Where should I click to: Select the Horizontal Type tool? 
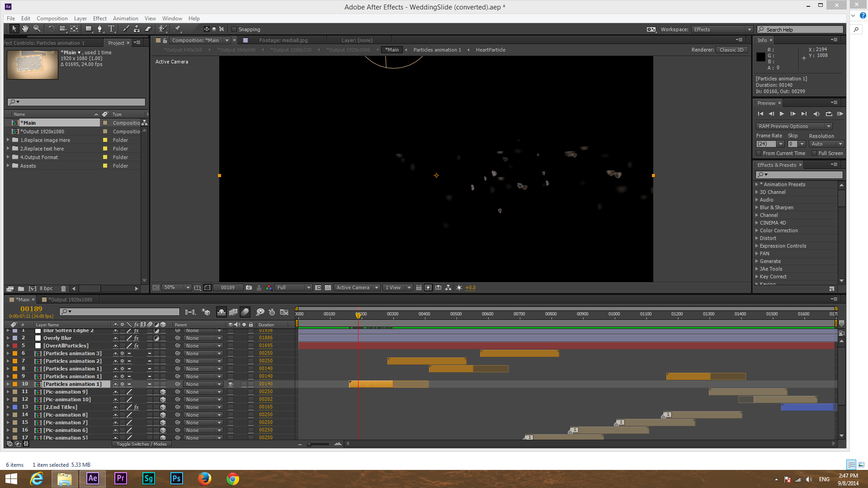[111, 29]
